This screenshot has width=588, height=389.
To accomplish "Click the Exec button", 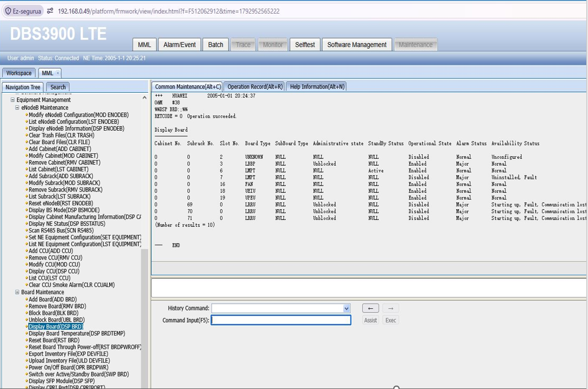I will pyautogui.click(x=390, y=321).
